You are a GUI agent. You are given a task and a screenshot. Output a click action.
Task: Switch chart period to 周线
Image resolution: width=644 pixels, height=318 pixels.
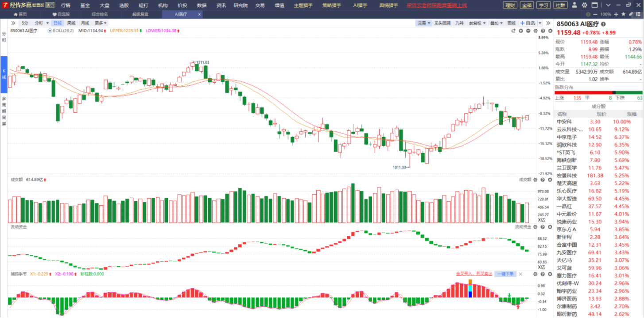pyautogui.click(x=71, y=23)
